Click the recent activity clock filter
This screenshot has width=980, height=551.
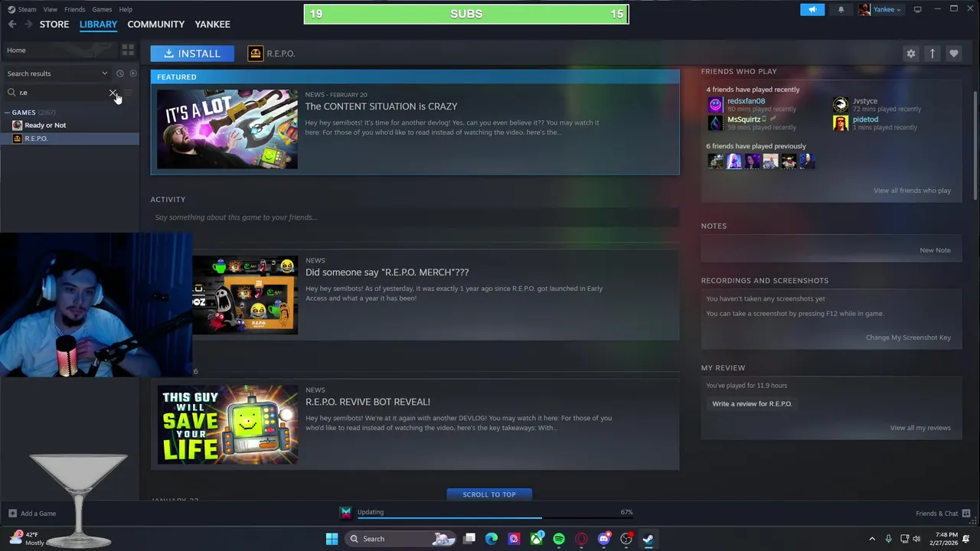(x=119, y=73)
